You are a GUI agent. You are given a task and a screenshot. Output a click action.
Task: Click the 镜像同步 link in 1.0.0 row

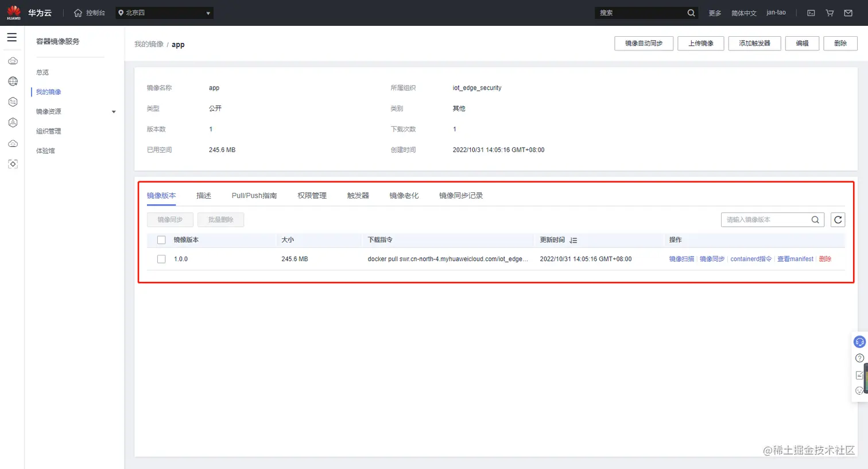(x=712, y=259)
